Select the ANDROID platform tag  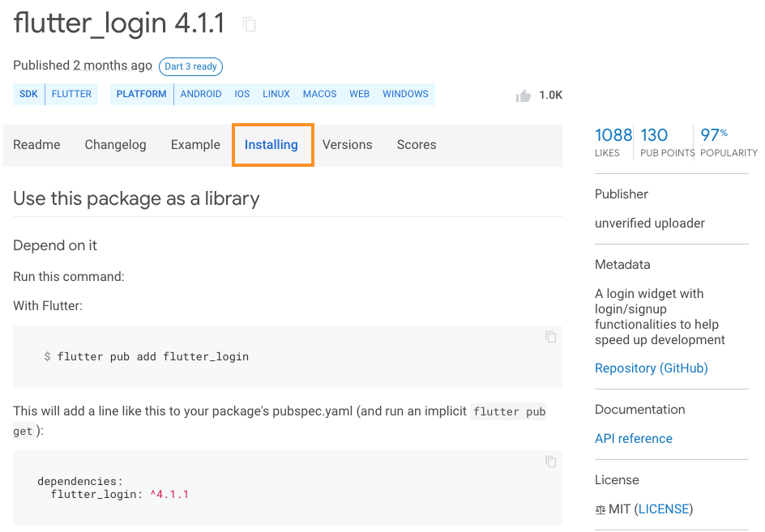tap(201, 94)
